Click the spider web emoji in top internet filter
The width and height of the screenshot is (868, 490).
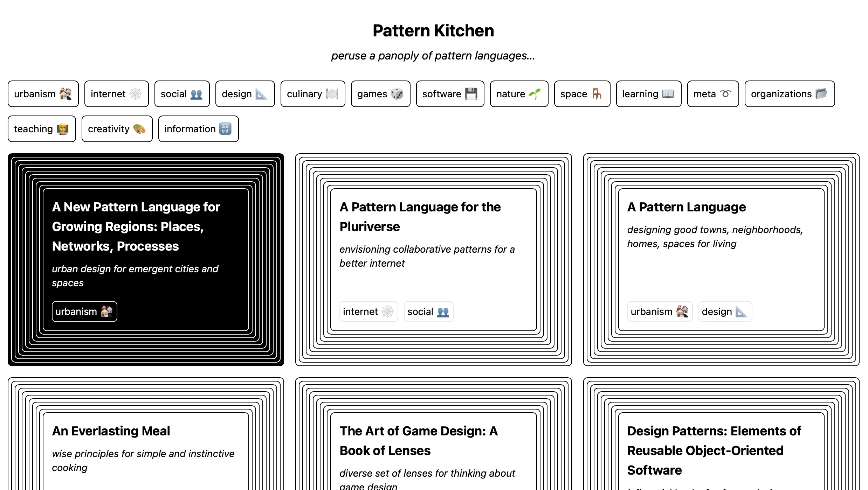[136, 94]
